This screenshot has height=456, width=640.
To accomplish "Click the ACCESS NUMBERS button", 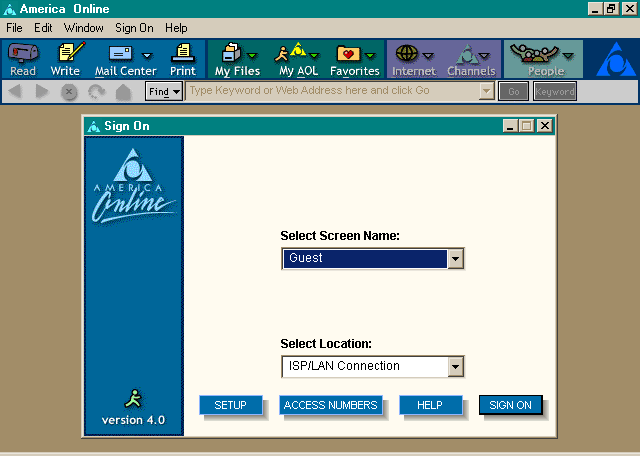I will click(x=330, y=405).
